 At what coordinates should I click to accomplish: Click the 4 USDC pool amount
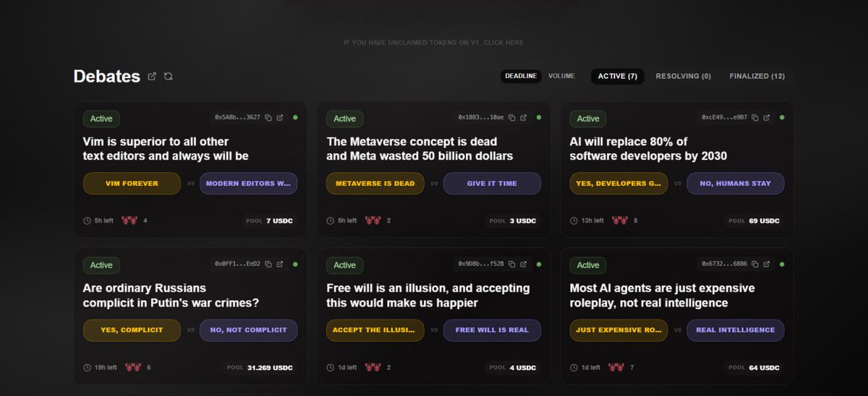[x=523, y=368]
